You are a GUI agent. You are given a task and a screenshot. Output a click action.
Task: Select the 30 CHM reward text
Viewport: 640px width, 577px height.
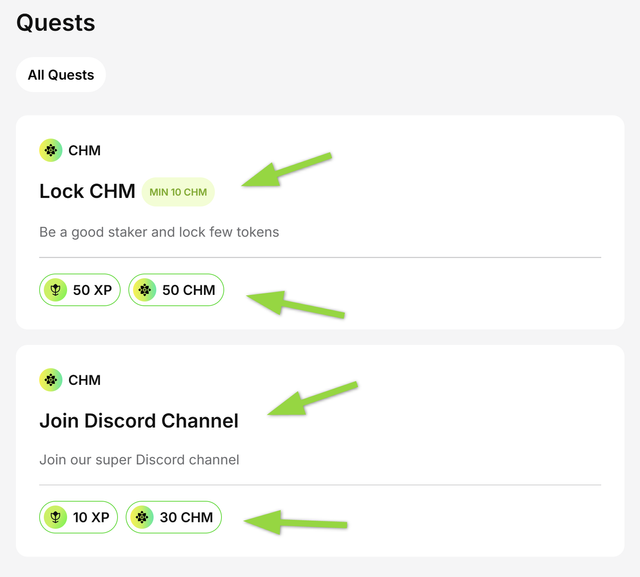[x=186, y=517]
